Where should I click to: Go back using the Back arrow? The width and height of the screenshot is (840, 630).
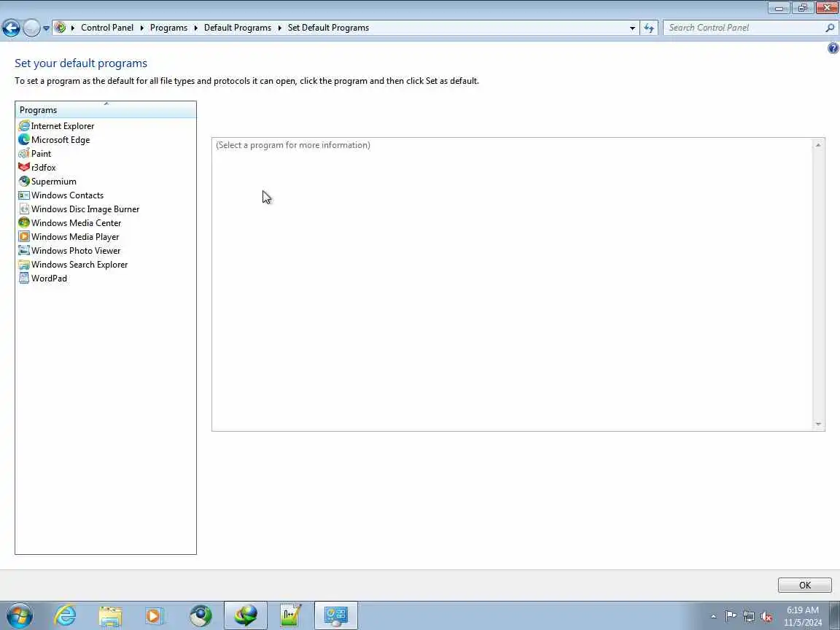coord(11,28)
